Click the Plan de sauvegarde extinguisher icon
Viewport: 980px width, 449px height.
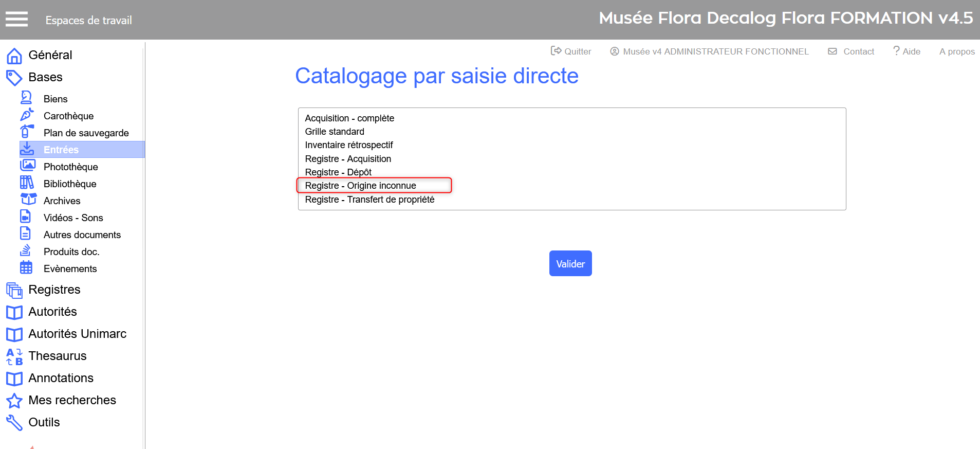26,132
